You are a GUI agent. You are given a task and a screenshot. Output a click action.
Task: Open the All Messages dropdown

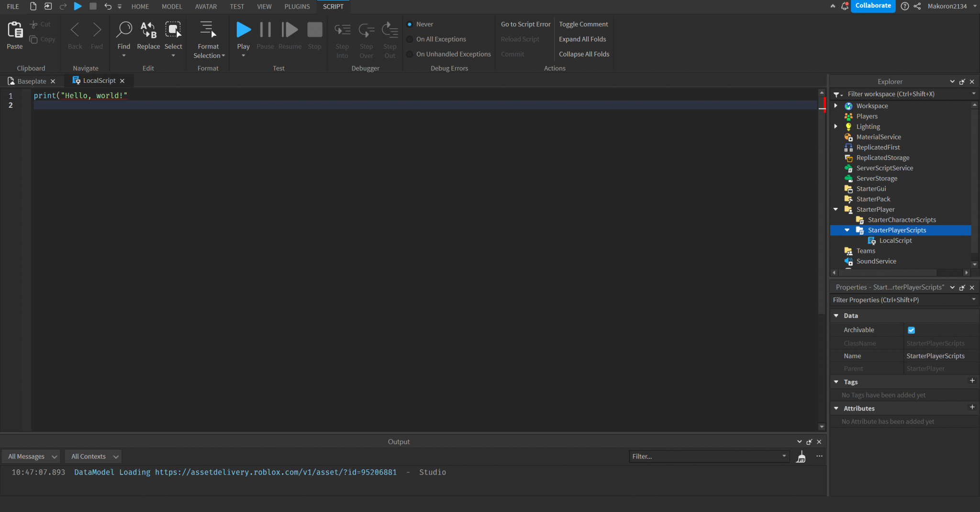point(32,456)
